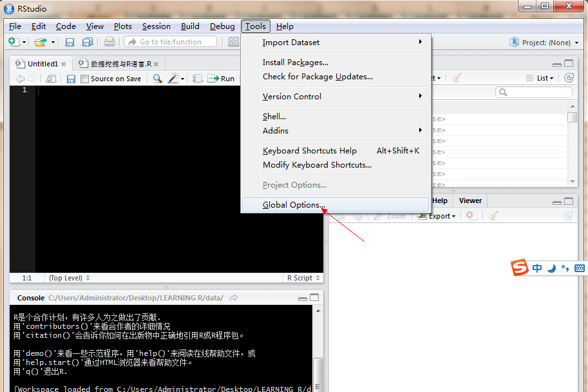The height and width of the screenshot is (392, 588).
Task: Expand the Addins submenu
Action: point(336,131)
